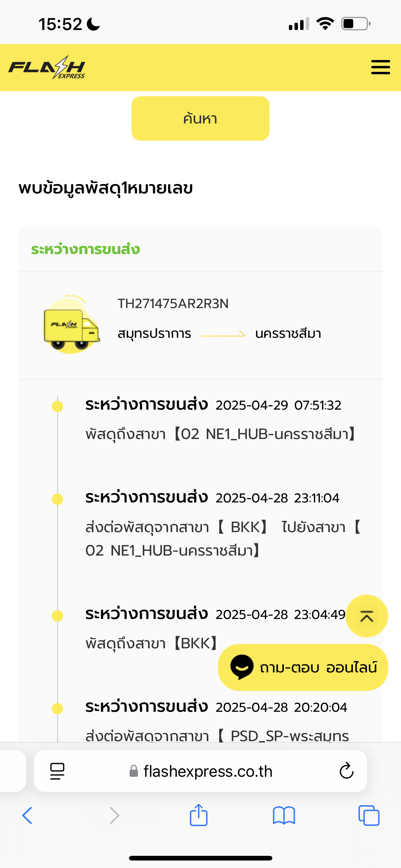
Task: Tap the chat smiley face icon
Action: pyautogui.click(x=242, y=667)
